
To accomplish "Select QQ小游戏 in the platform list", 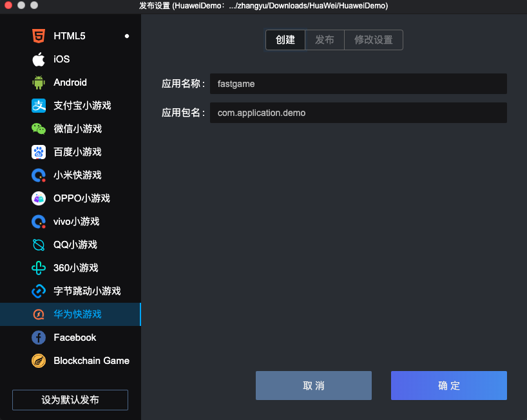I will coord(75,245).
